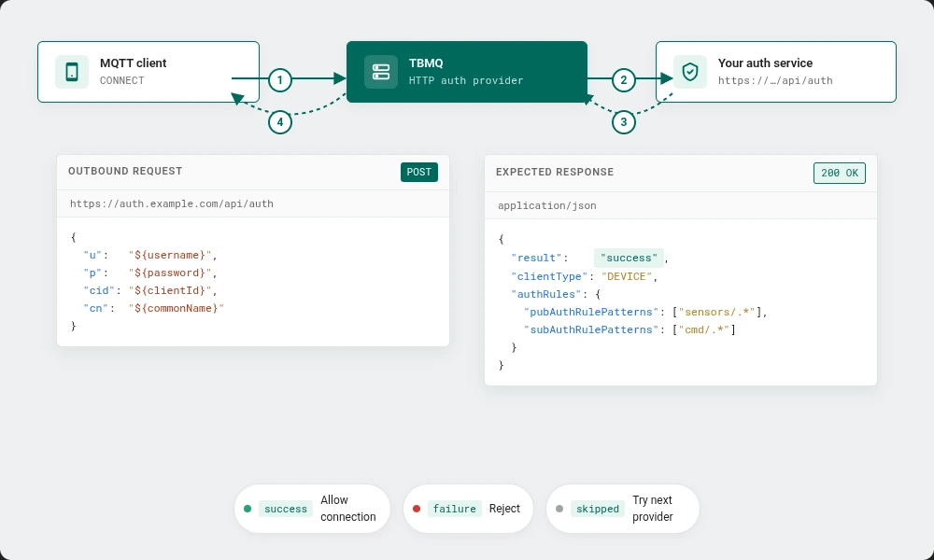Click the ${commonName} value
Viewport: 934px width, 560px height.
point(177,308)
